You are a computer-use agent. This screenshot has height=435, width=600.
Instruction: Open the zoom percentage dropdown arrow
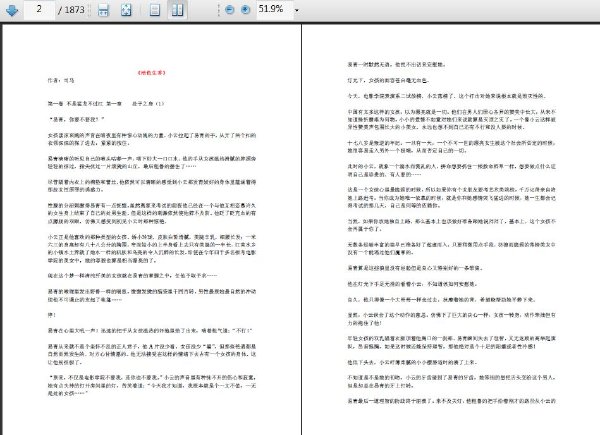[297, 10]
